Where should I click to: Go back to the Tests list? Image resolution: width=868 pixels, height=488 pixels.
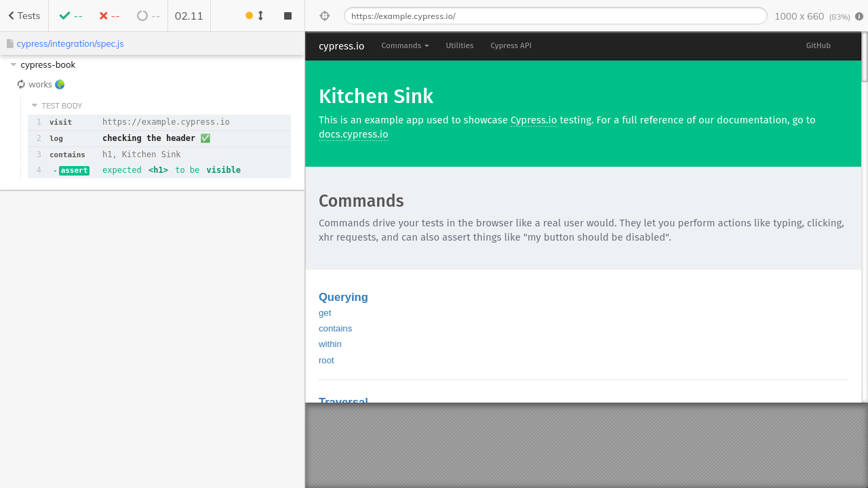click(x=24, y=16)
